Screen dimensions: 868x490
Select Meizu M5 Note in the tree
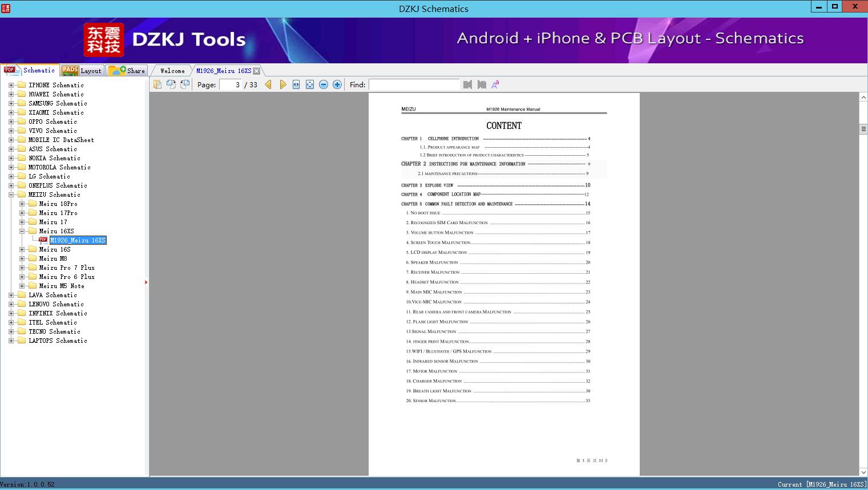click(x=62, y=286)
